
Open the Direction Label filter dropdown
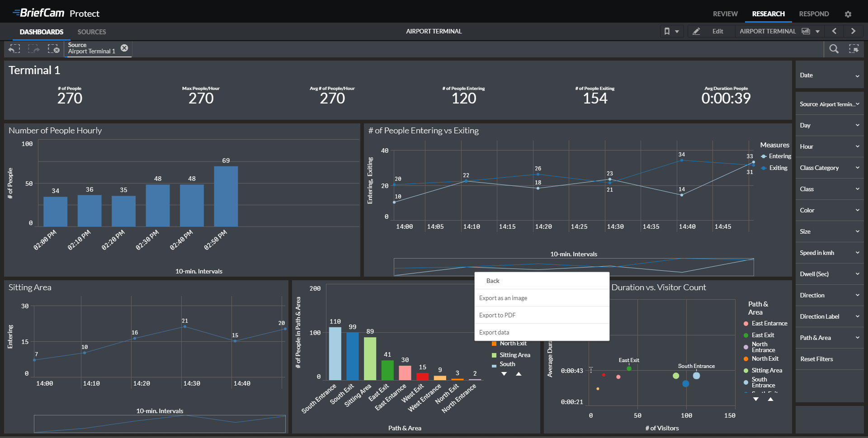point(829,316)
